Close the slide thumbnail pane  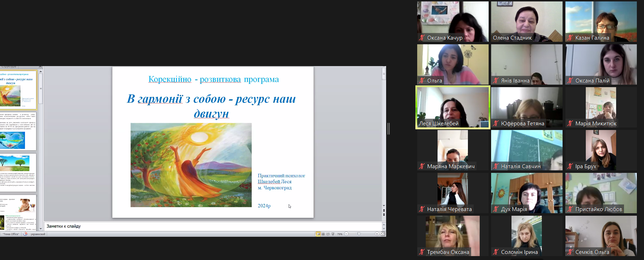(40, 67)
